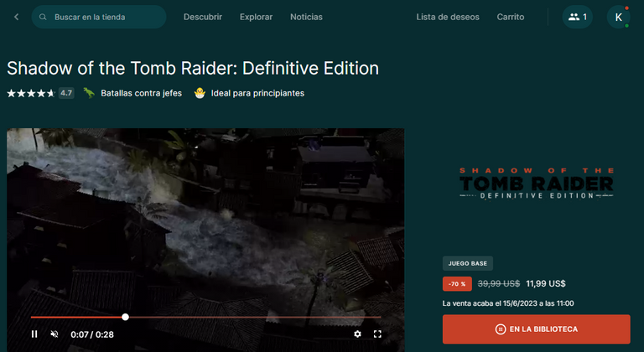Viewport: 644px width, 352px height.
Task: Open the friends list button showing 1
Action: point(577,17)
